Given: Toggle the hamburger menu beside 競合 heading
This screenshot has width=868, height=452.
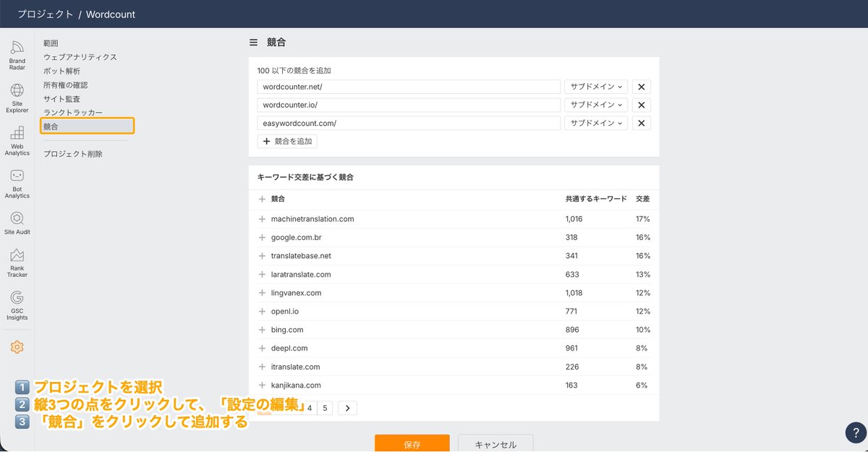Looking at the screenshot, I should coord(253,43).
